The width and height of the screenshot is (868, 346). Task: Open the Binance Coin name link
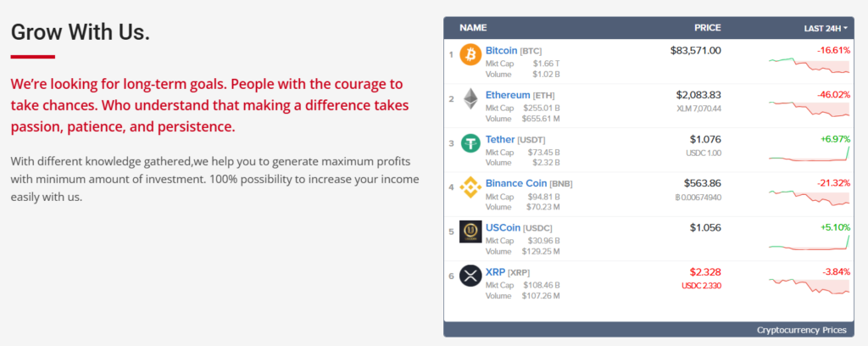[x=516, y=183]
